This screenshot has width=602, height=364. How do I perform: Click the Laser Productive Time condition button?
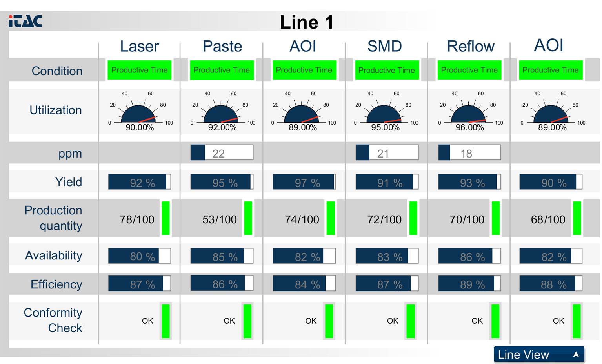(140, 70)
